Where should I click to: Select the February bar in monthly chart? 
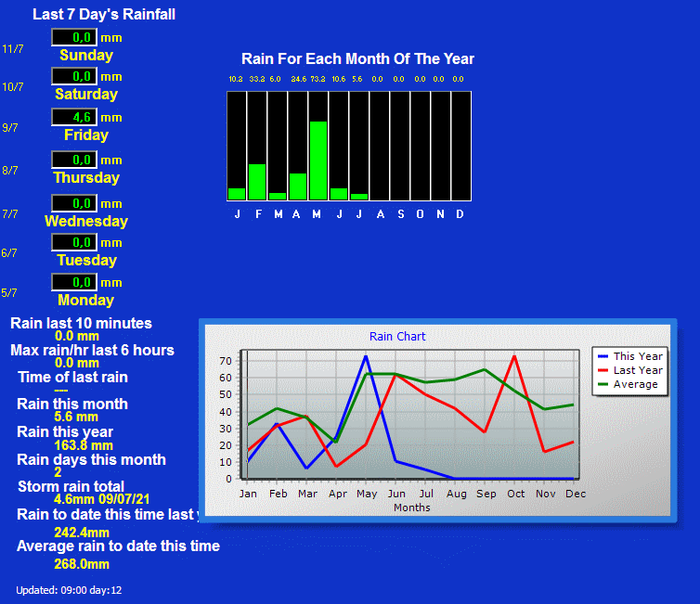click(257, 181)
